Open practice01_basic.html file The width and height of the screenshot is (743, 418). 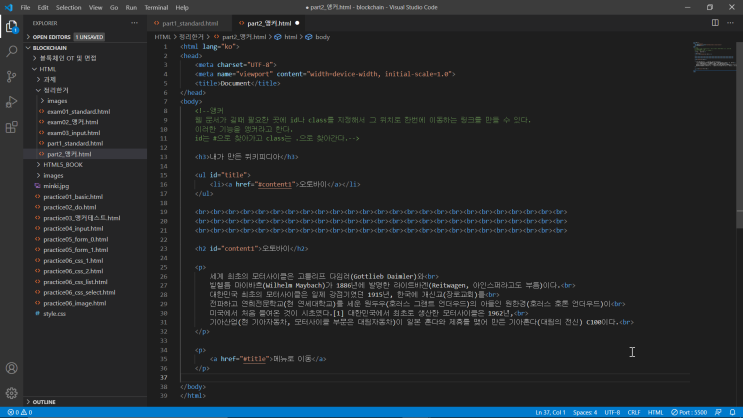pyautogui.click(x=73, y=197)
